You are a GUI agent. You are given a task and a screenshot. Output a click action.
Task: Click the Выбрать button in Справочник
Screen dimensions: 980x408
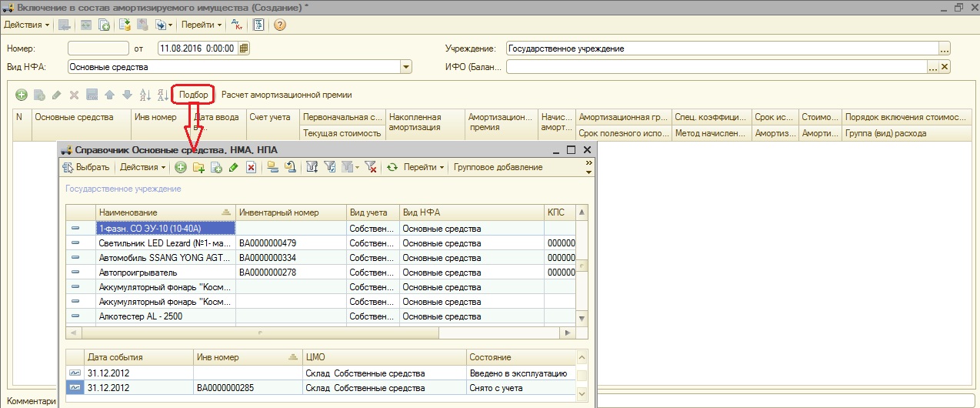coord(86,167)
